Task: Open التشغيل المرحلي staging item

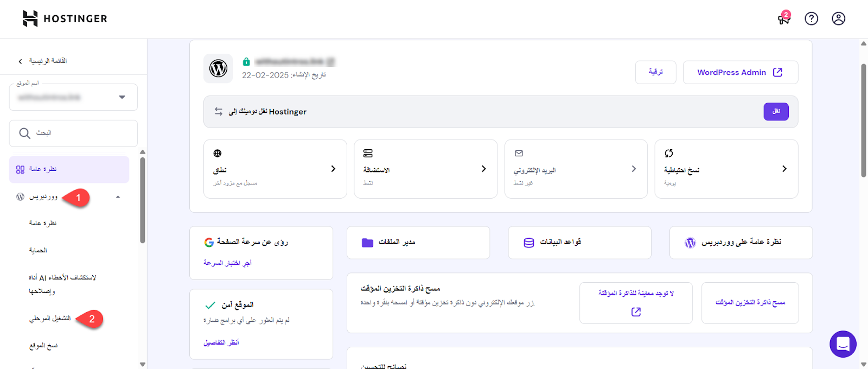Action: pyautogui.click(x=50, y=319)
